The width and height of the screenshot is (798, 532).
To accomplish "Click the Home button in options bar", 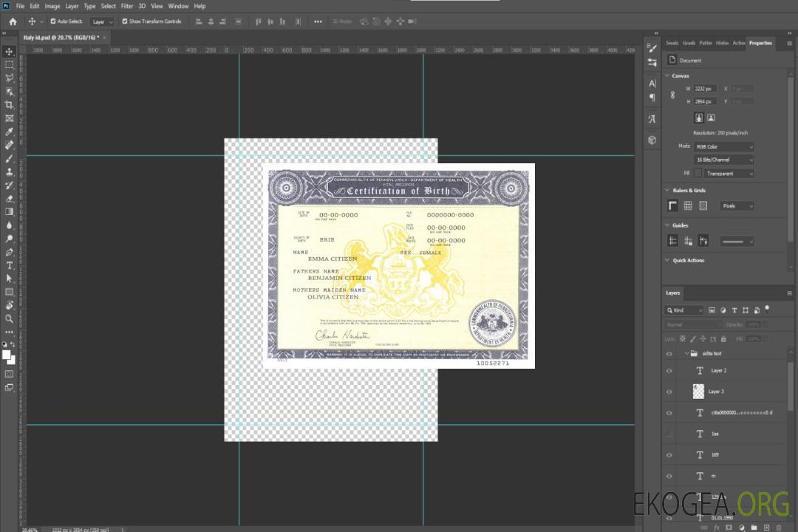I will pyautogui.click(x=13, y=21).
